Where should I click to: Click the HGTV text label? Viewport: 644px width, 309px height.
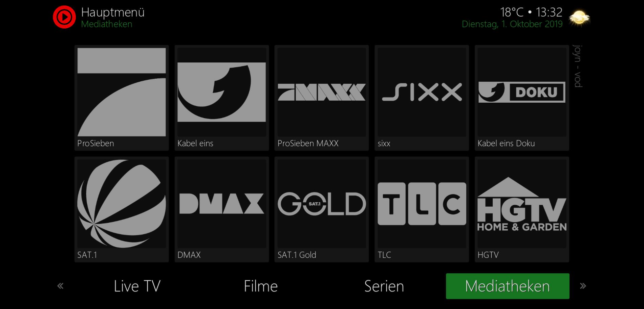pyautogui.click(x=488, y=255)
